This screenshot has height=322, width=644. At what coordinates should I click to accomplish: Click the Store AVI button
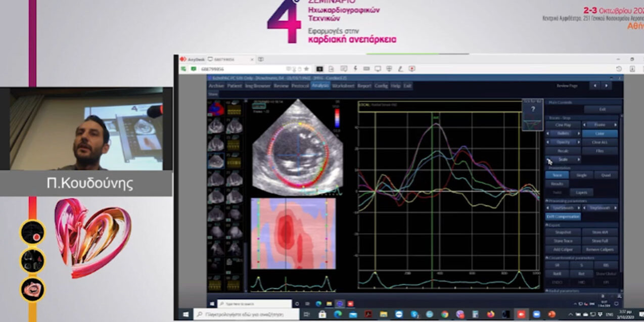[600, 233]
